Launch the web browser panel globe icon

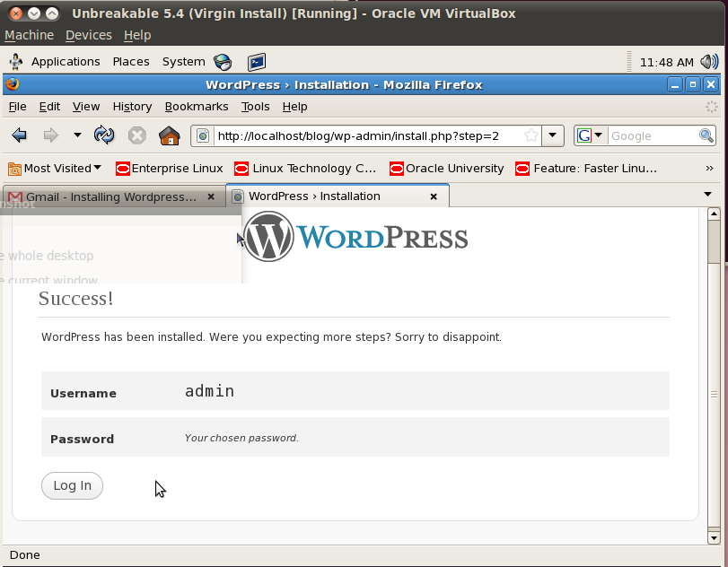tap(223, 62)
